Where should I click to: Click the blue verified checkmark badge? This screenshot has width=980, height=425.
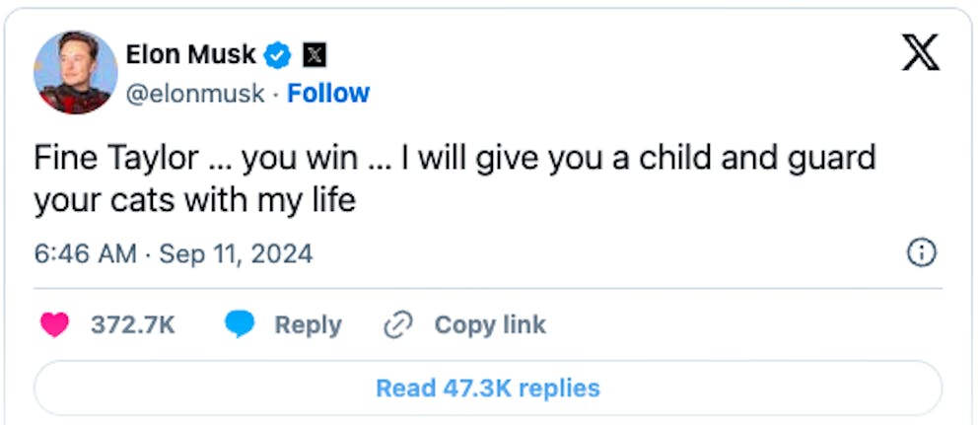279,55
